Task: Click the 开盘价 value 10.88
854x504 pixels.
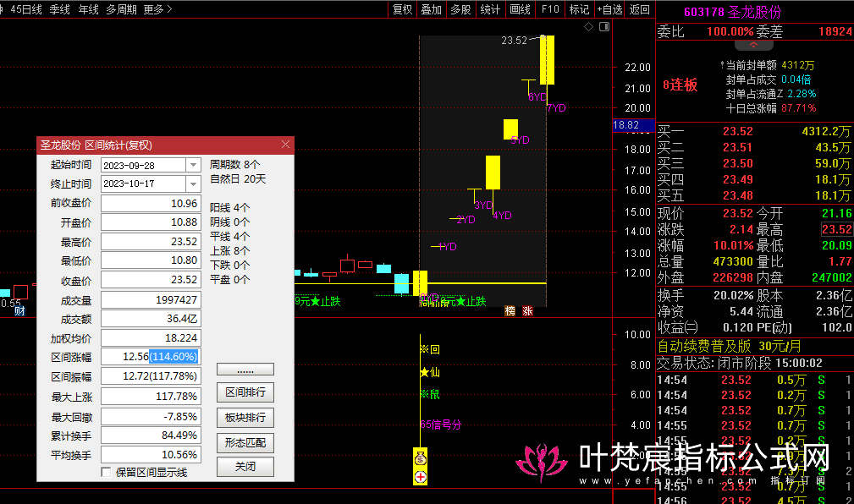Action: [151, 222]
